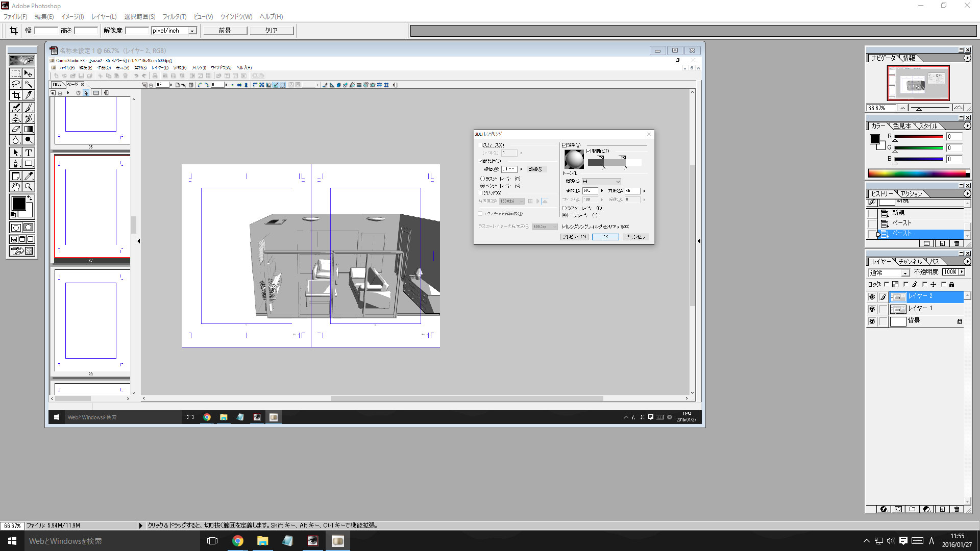Enable lock transparent pixels checkbox
The width and height of the screenshot is (980, 551).
887,285
